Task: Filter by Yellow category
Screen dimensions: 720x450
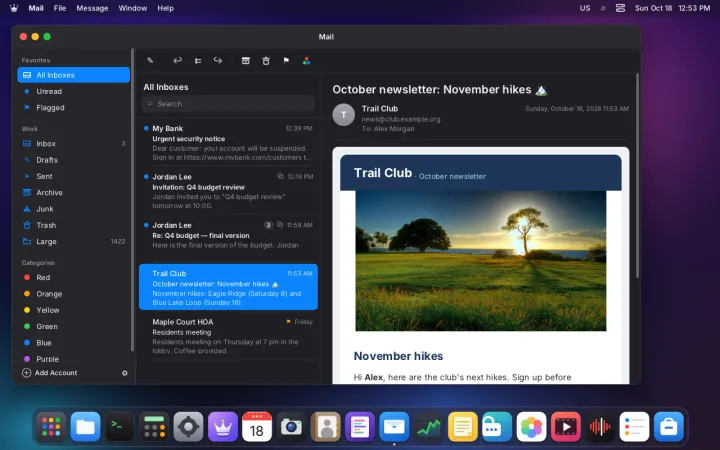Action: 73,310
